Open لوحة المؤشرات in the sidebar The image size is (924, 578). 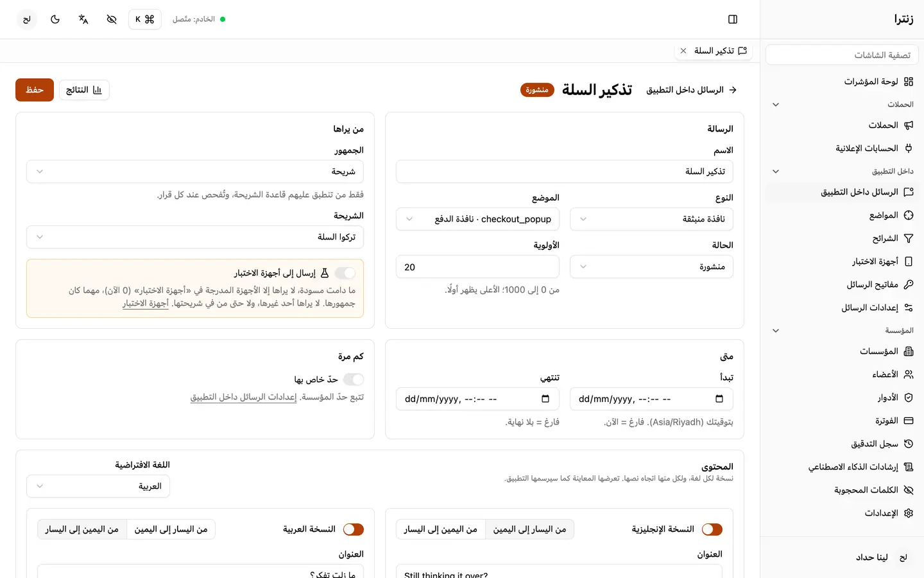click(x=842, y=82)
